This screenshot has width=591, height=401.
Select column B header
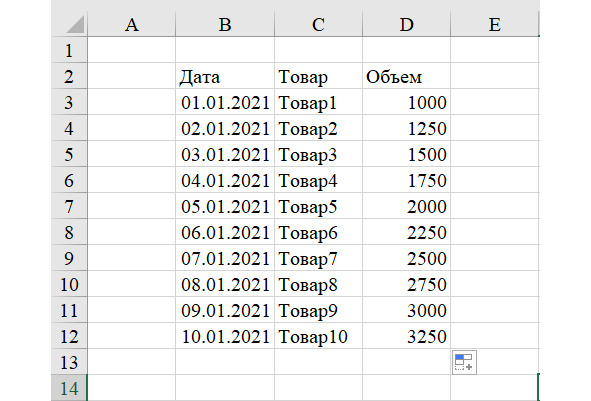point(225,24)
